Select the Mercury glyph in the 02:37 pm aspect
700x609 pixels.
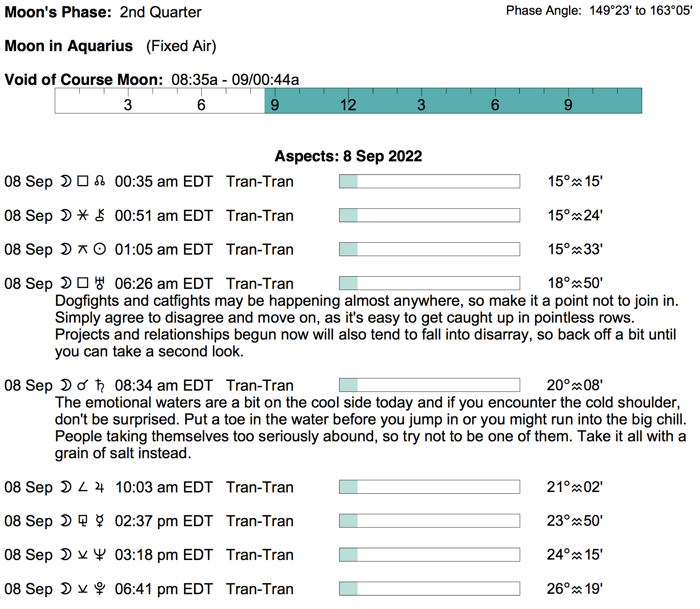(x=100, y=521)
